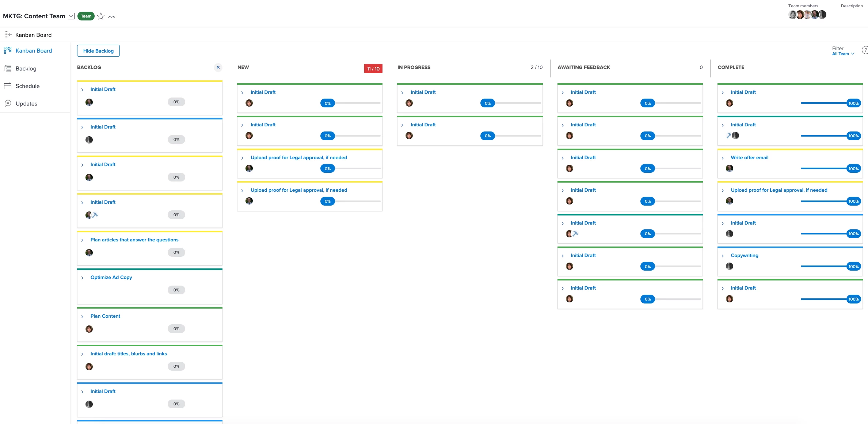
Task: Open the three-dot more options menu
Action: pos(111,16)
